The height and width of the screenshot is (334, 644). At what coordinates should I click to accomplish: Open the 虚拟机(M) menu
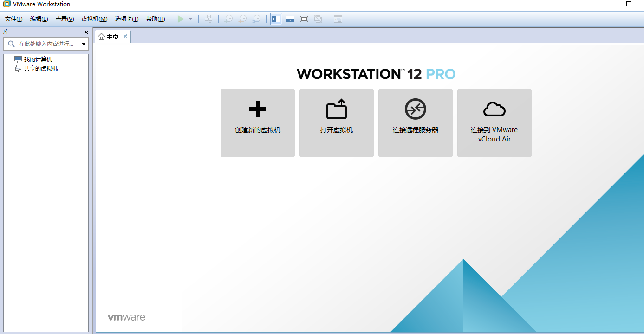point(94,19)
